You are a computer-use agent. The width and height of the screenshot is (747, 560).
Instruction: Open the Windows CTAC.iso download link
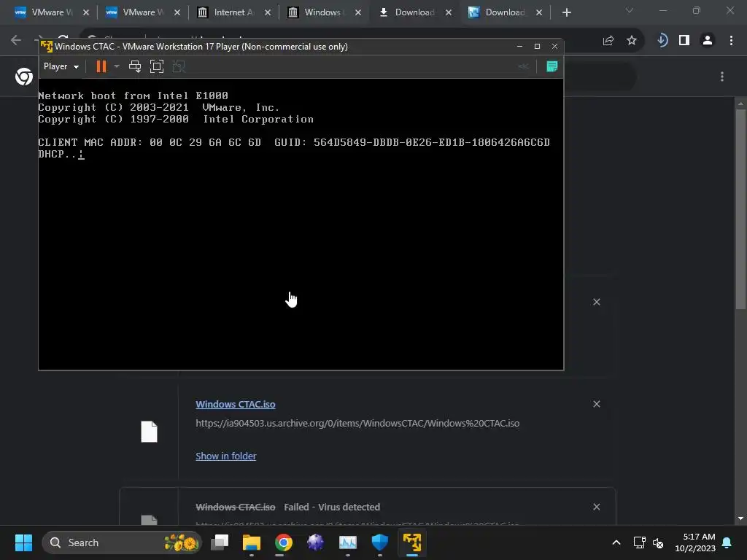(x=236, y=404)
